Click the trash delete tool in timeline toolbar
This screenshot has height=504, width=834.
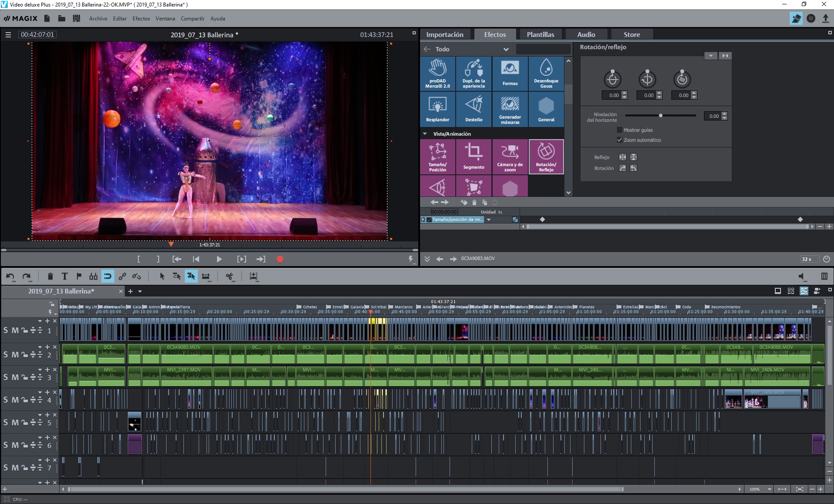point(50,276)
